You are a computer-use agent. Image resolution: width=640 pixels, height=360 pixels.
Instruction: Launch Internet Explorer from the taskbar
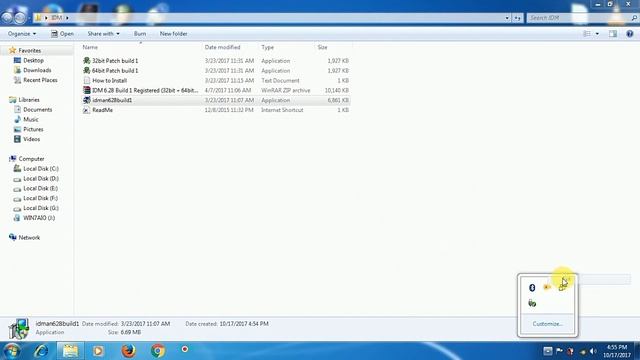coord(41,351)
